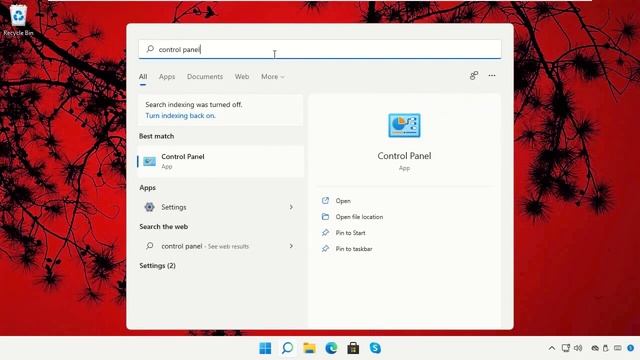Screen dimensions: 640x360
Task: Click the Open action's arrow icon
Action: point(325,200)
